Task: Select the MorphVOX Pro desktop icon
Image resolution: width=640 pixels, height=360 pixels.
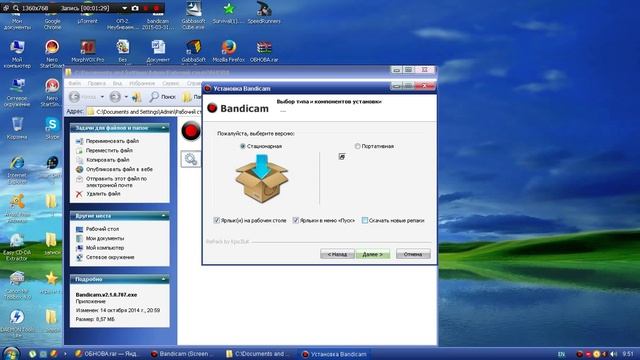Action: 87,51
